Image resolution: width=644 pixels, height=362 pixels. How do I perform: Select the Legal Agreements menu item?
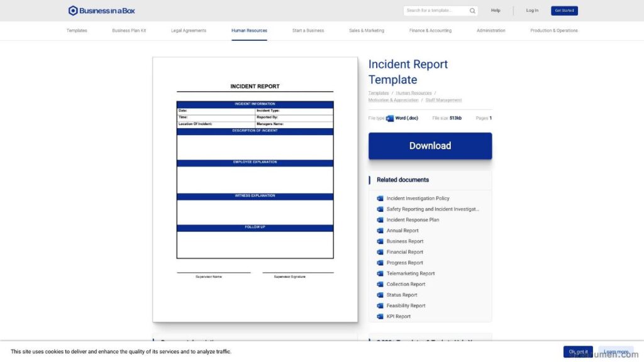tap(189, 30)
